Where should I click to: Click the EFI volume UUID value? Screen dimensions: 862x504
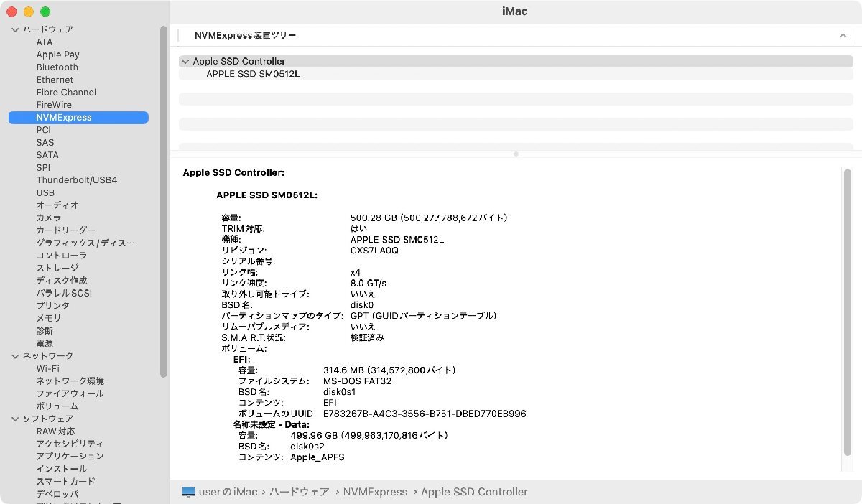pyautogui.click(x=425, y=414)
